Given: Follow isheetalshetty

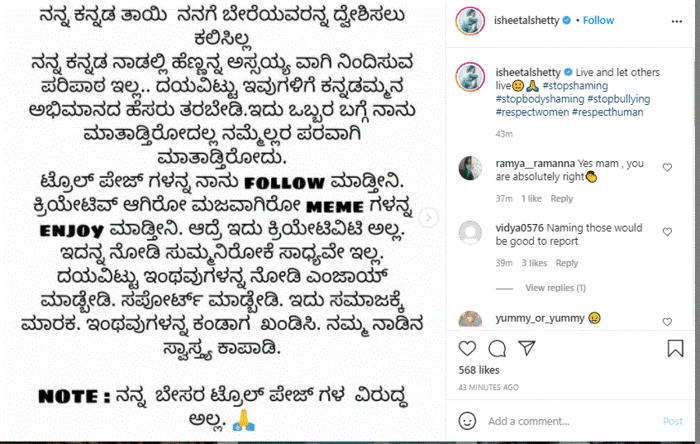Looking at the screenshot, I should pos(598,21).
